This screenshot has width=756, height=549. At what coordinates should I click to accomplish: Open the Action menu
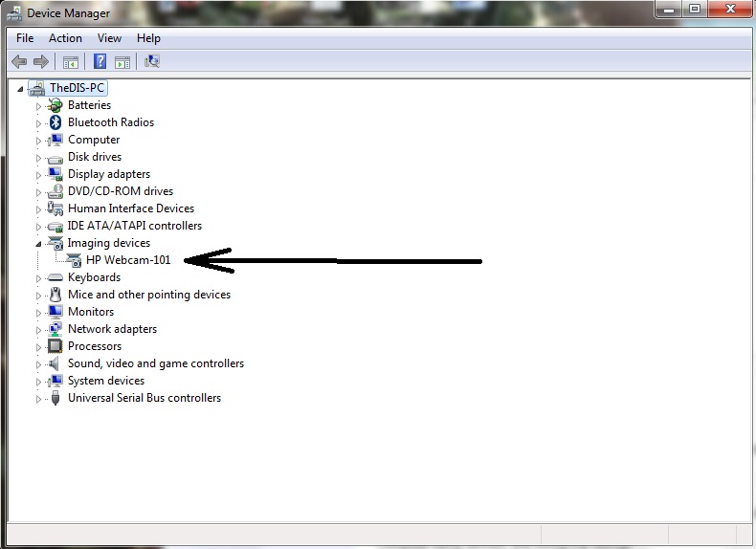65,38
